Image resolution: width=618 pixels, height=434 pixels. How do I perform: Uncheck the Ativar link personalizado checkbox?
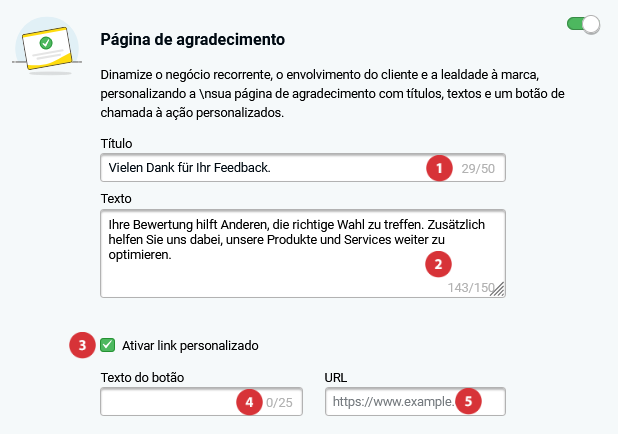click(107, 345)
